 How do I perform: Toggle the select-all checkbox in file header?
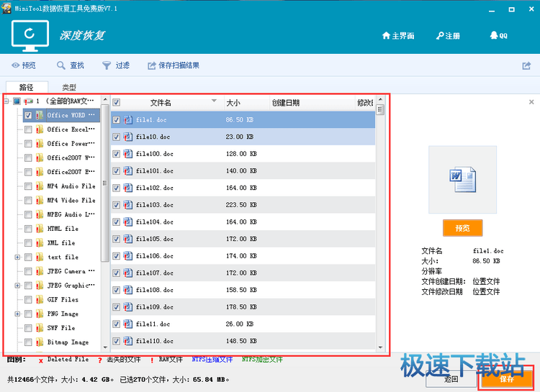click(117, 103)
